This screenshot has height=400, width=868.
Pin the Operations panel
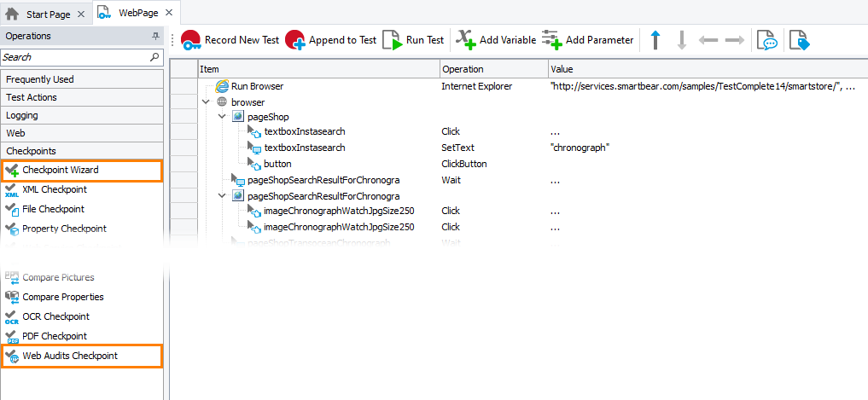click(x=156, y=36)
